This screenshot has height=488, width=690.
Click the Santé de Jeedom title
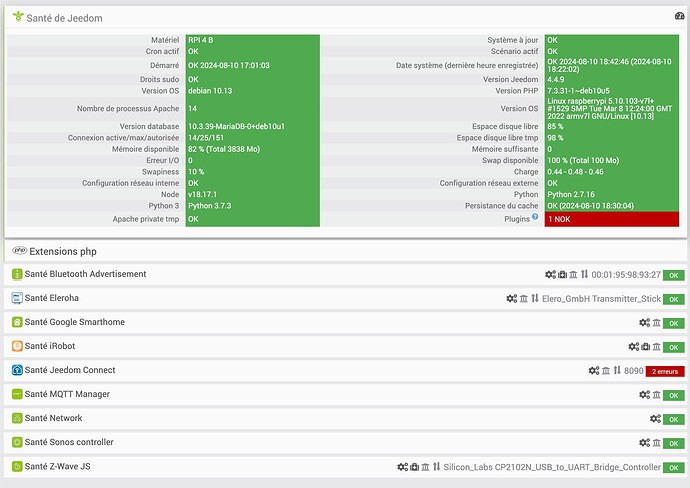pos(64,18)
